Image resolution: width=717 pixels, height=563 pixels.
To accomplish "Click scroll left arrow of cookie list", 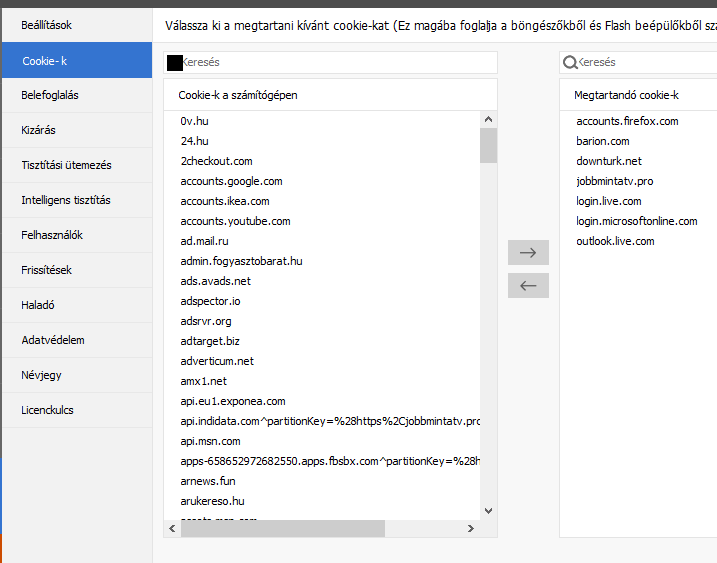I will point(172,529).
